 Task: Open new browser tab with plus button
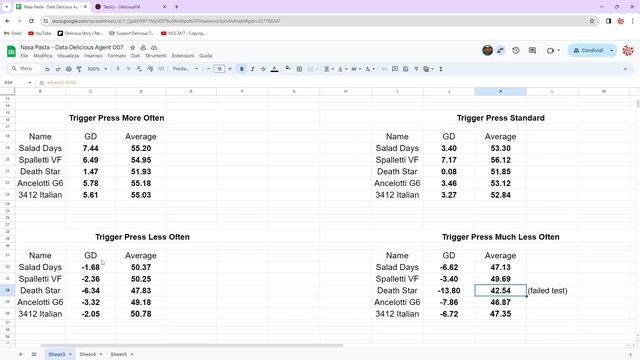[176, 7]
